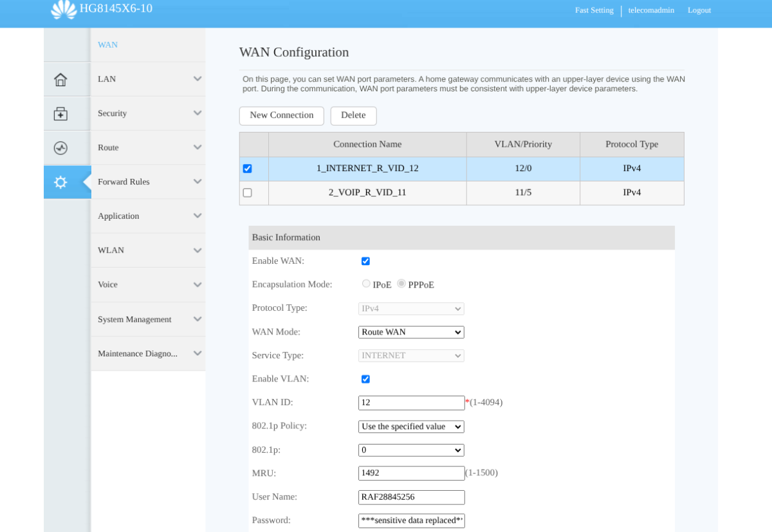This screenshot has height=532, width=772.
Task: Click the Logout link
Action: click(x=699, y=10)
